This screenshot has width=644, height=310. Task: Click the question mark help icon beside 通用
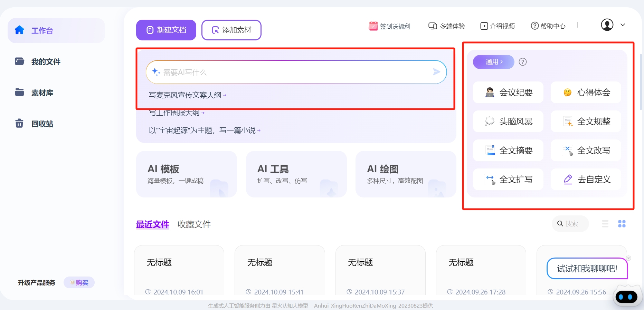point(523,62)
